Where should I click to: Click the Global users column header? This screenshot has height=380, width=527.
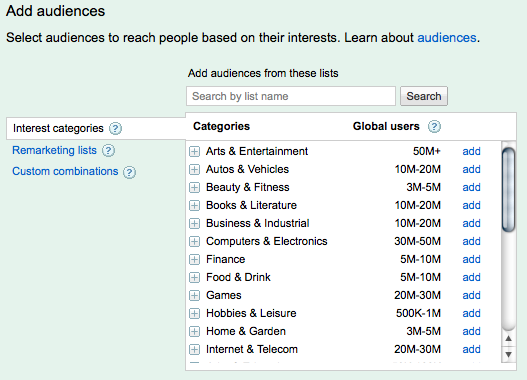(386, 126)
